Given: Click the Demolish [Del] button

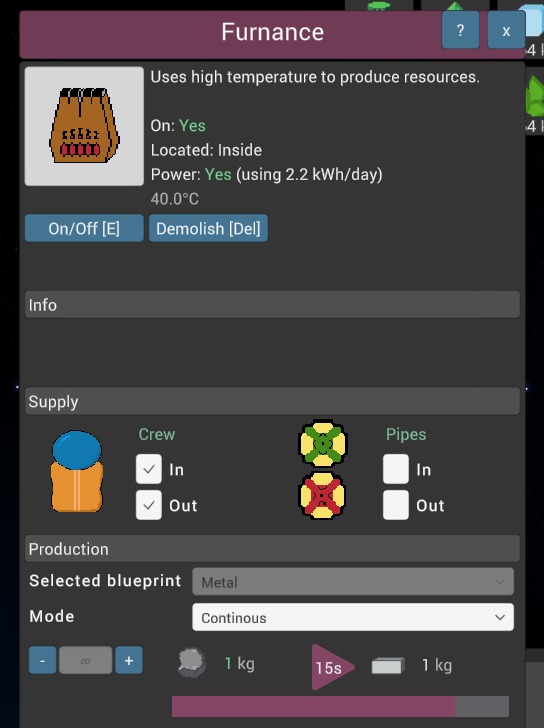Looking at the screenshot, I should (208, 228).
